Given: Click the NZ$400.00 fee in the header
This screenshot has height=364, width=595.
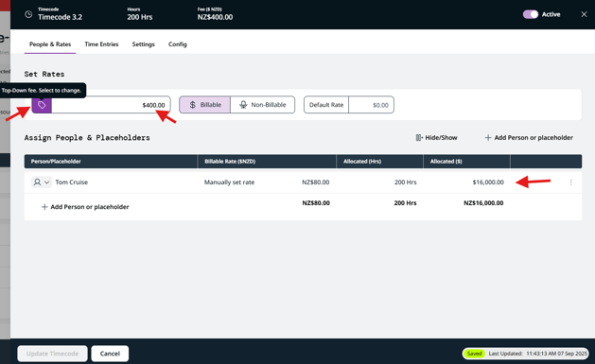Looking at the screenshot, I should coord(215,17).
